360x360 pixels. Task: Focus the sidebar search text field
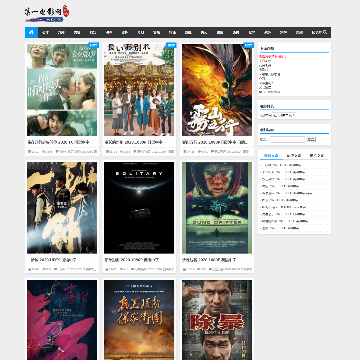287,139
